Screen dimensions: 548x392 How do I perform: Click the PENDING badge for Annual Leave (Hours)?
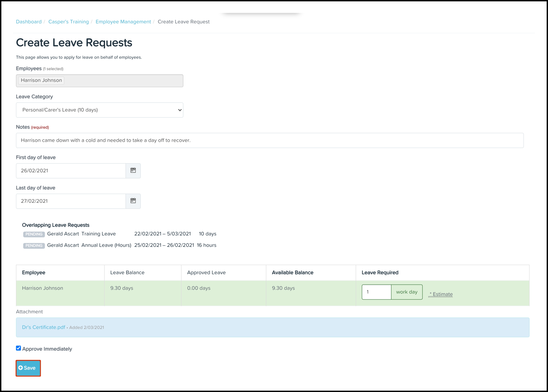[34, 245]
